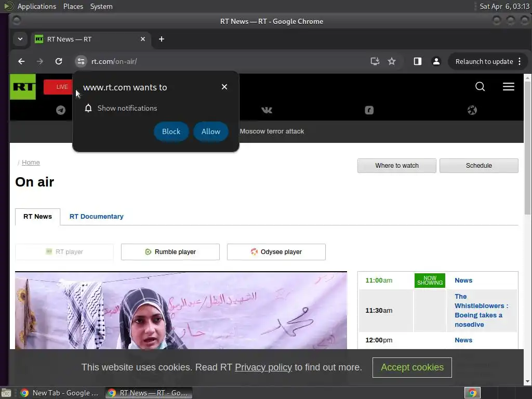Choose the RT player option

(64, 252)
